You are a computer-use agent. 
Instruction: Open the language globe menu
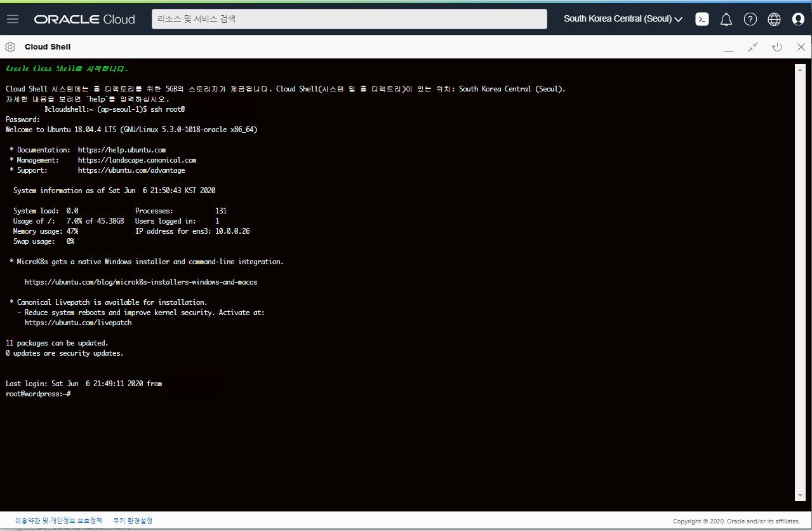click(x=774, y=19)
